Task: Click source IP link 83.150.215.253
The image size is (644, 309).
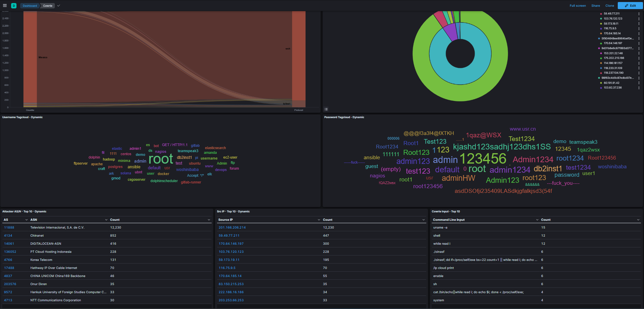Action: click(x=231, y=284)
